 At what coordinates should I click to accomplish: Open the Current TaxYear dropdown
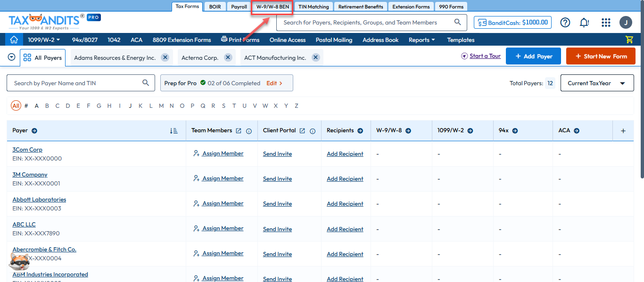597,83
